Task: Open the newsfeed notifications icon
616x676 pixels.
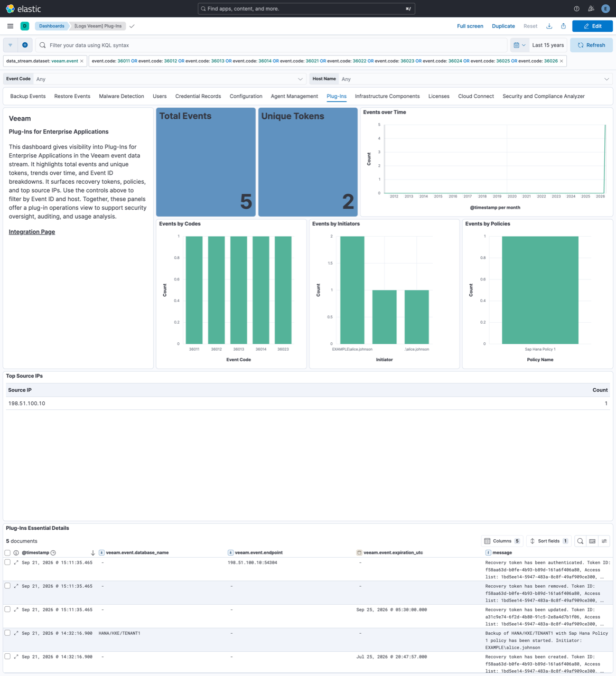Action: [591, 8]
